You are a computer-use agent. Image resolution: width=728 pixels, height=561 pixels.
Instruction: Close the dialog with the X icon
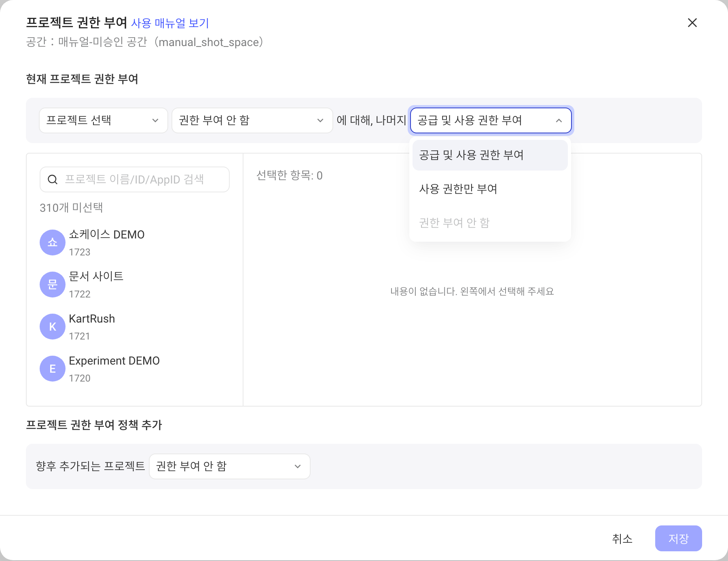click(692, 23)
